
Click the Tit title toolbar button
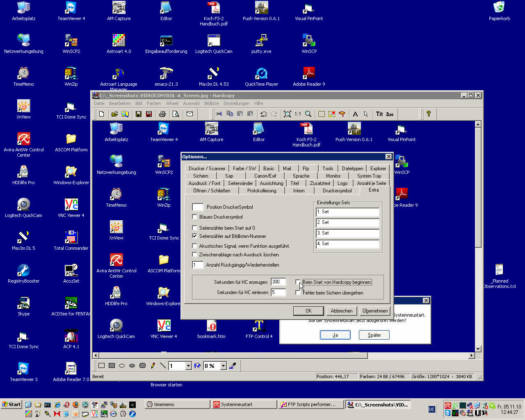[x=379, y=114]
